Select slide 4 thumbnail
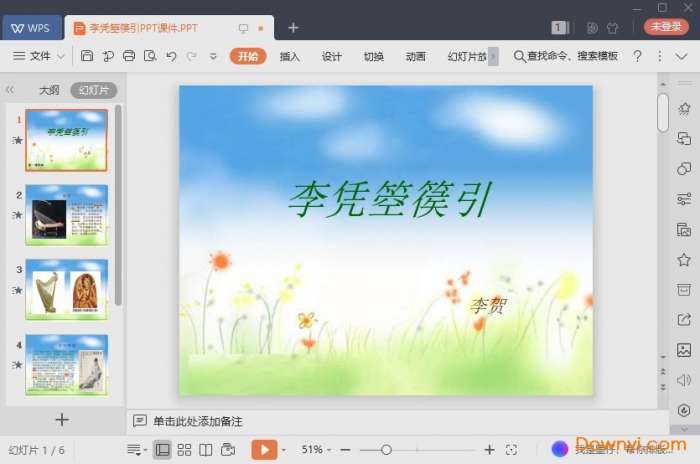Screen dimensions: 700x464 click(x=67, y=364)
